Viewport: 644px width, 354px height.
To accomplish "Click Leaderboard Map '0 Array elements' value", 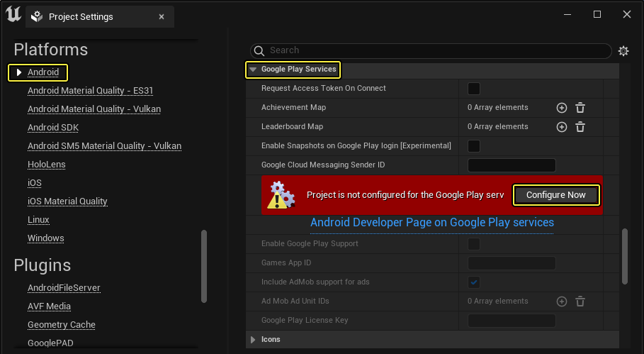I will pos(498,127).
